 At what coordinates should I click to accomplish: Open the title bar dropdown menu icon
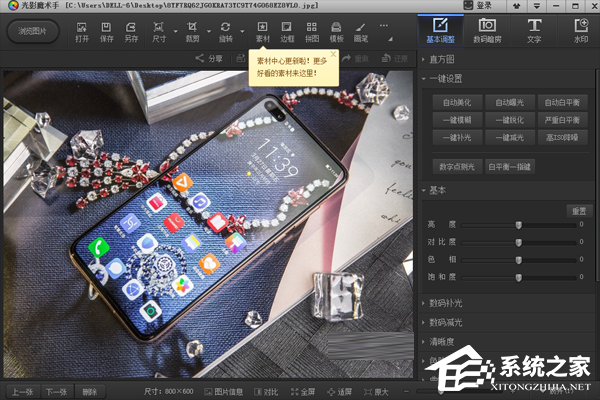tap(536, 6)
